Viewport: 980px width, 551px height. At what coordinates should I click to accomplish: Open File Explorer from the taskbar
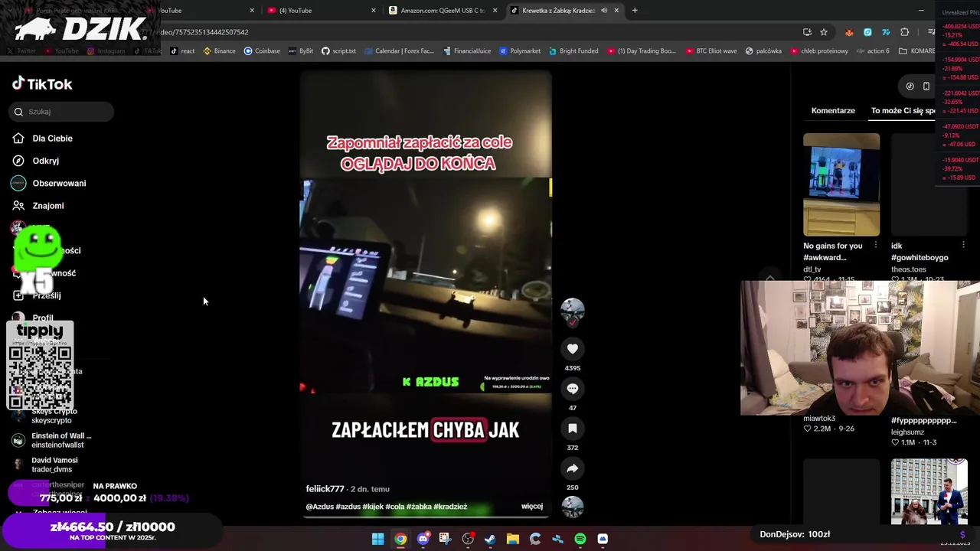coord(512,539)
